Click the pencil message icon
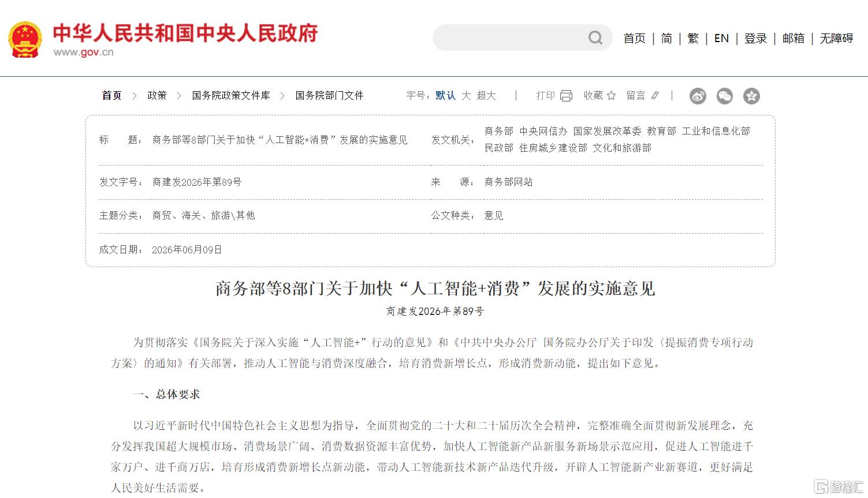 (x=655, y=96)
